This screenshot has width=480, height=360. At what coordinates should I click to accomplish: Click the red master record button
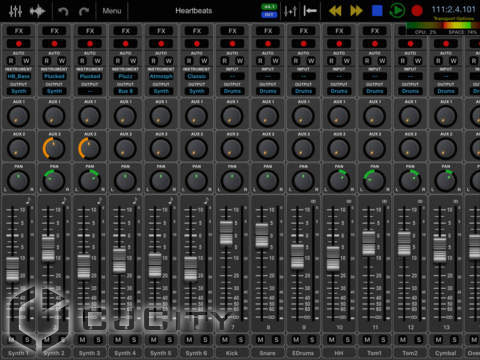coord(417,11)
